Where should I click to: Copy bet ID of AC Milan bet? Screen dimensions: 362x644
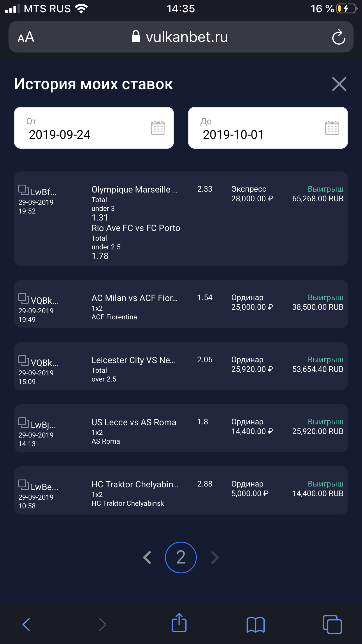24,299
